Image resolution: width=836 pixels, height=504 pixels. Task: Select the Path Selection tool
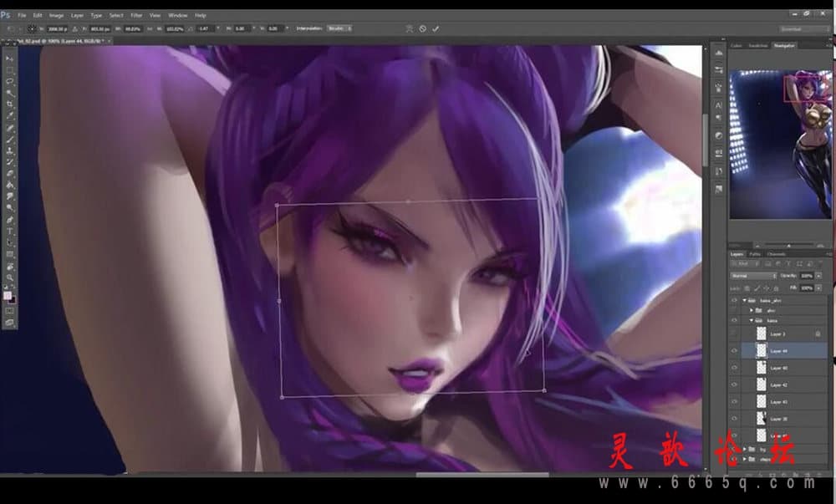pos(9,243)
